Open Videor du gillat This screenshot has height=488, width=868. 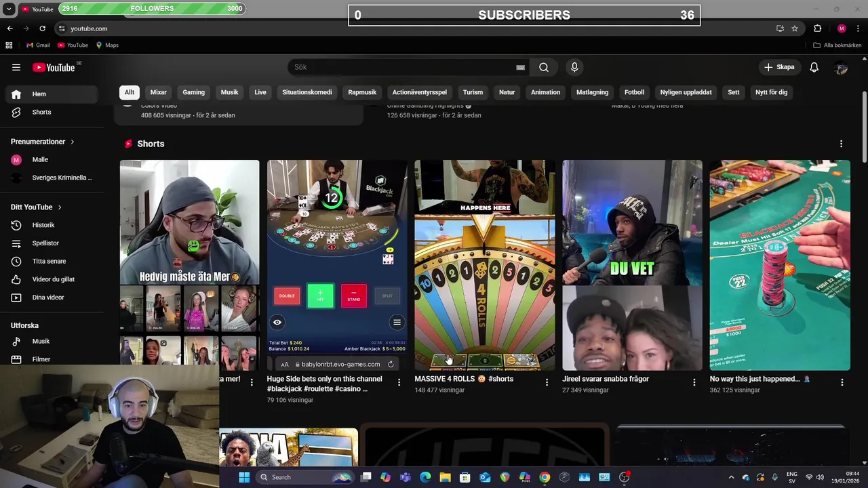click(x=52, y=279)
